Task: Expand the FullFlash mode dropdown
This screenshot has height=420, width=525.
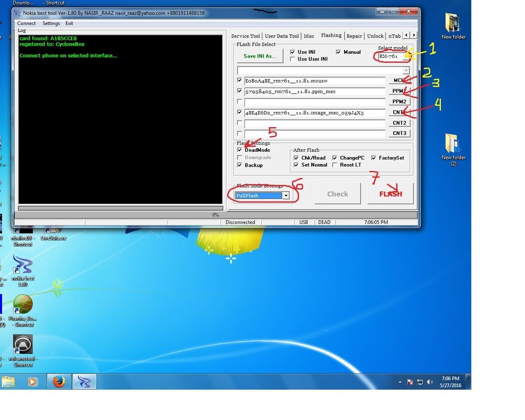Action: coord(286,195)
